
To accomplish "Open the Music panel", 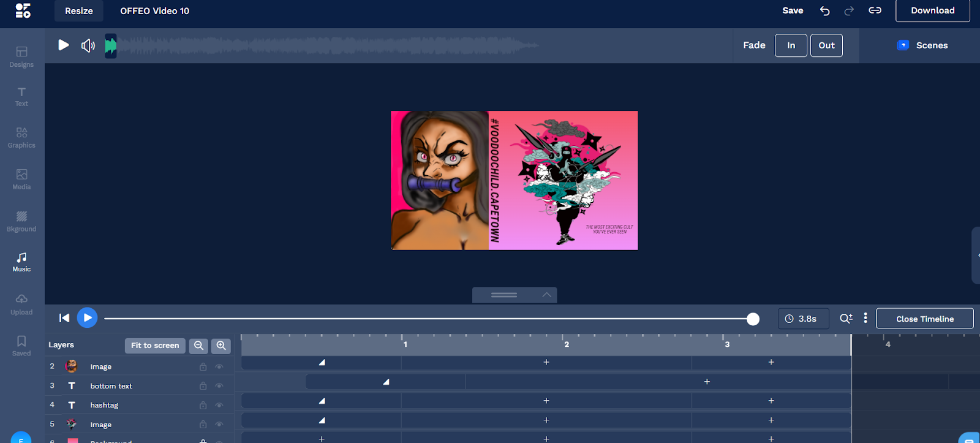I will tap(21, 262).
